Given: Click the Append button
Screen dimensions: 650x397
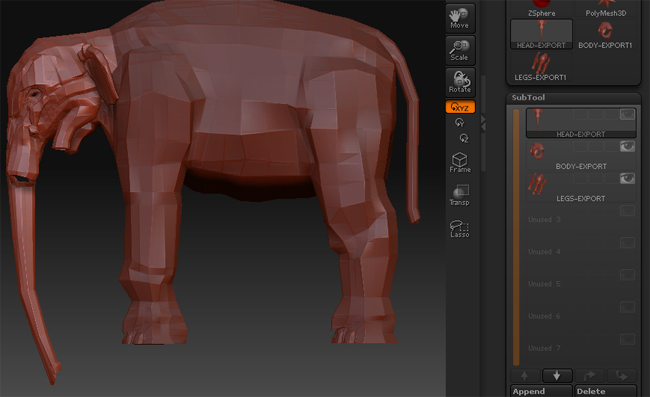Looking at the screenshot, I should (x=541, y=391).
